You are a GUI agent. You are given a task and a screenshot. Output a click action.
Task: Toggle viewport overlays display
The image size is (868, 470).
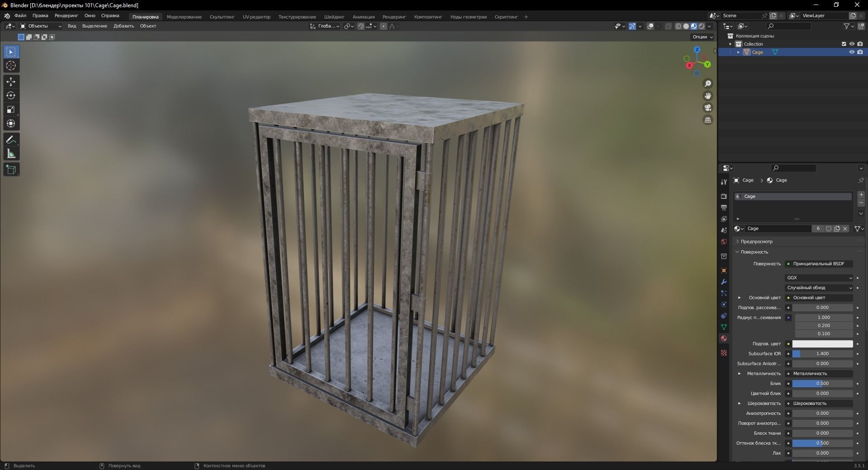pos(650,26)
